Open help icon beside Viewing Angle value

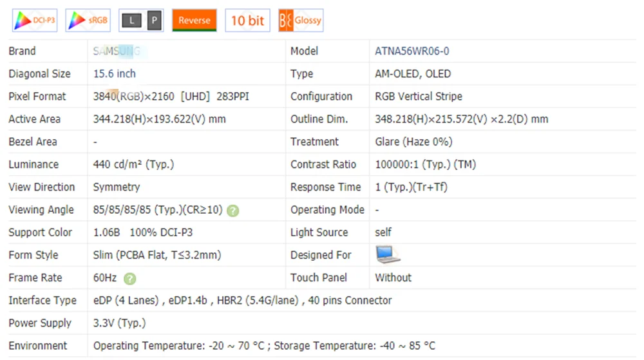tap(233, 211)
